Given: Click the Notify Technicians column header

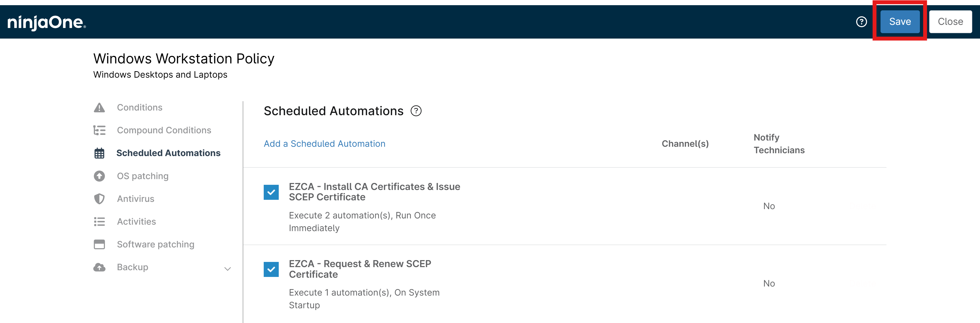Looking at the screenshot, I should point(779,144).
